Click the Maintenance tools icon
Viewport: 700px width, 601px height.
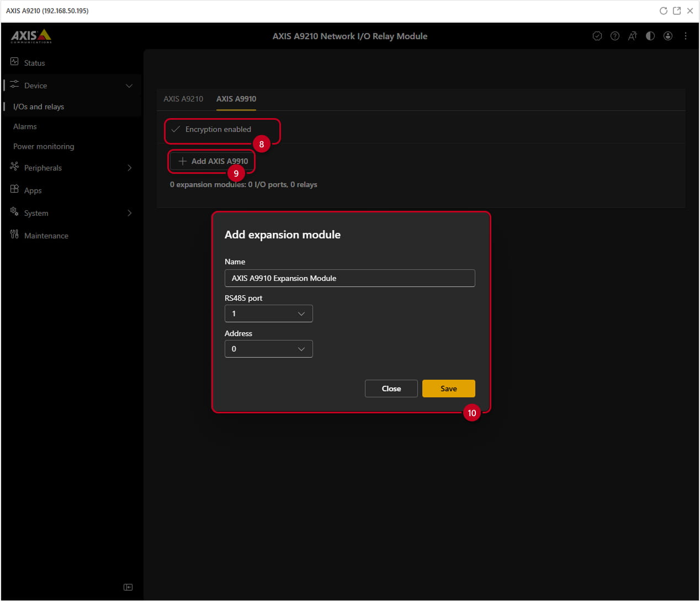(14, 235)
